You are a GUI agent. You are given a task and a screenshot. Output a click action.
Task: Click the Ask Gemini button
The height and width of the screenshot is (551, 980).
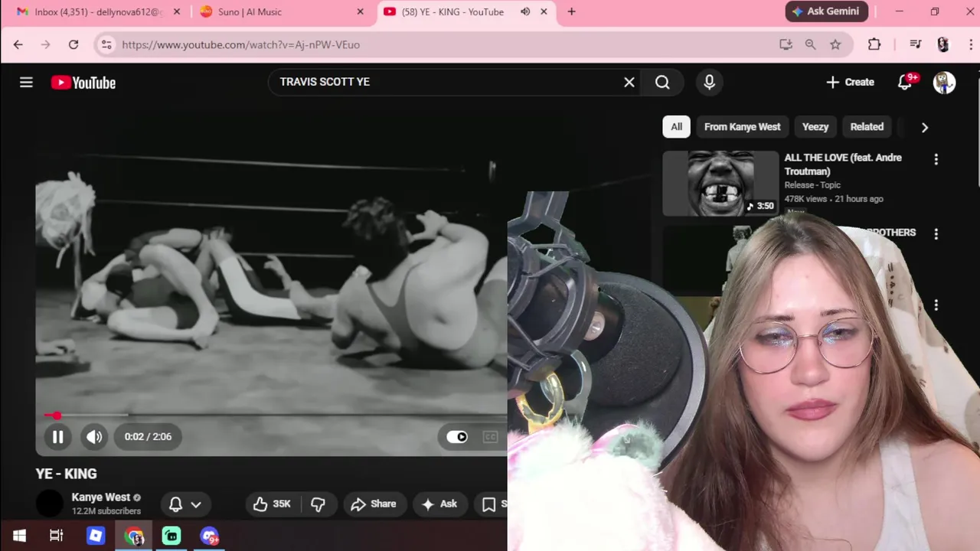click(x=827, y=11)
